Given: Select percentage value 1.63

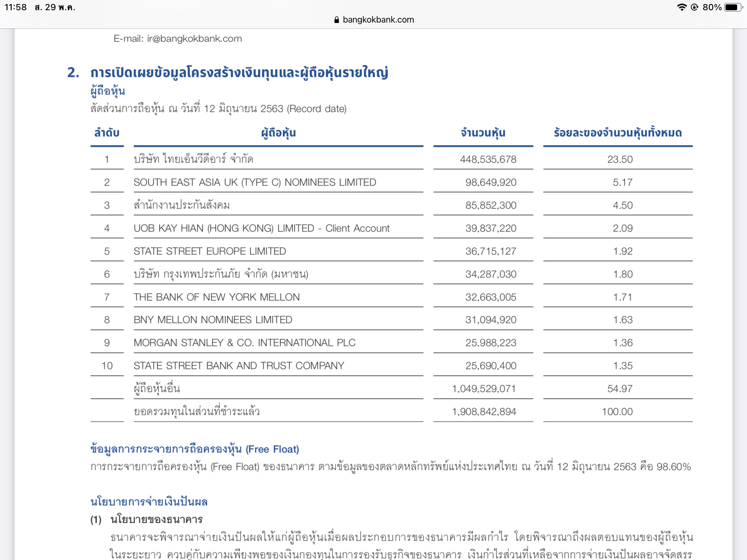Looking at the screenshot, I should point(622,320).
